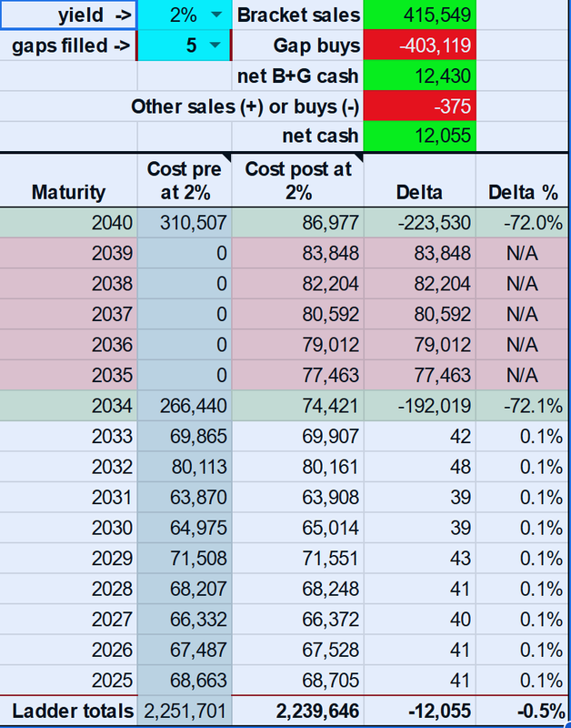
Task: Select the 2037 Delta % N/A cell
Action: pos(522,314)
